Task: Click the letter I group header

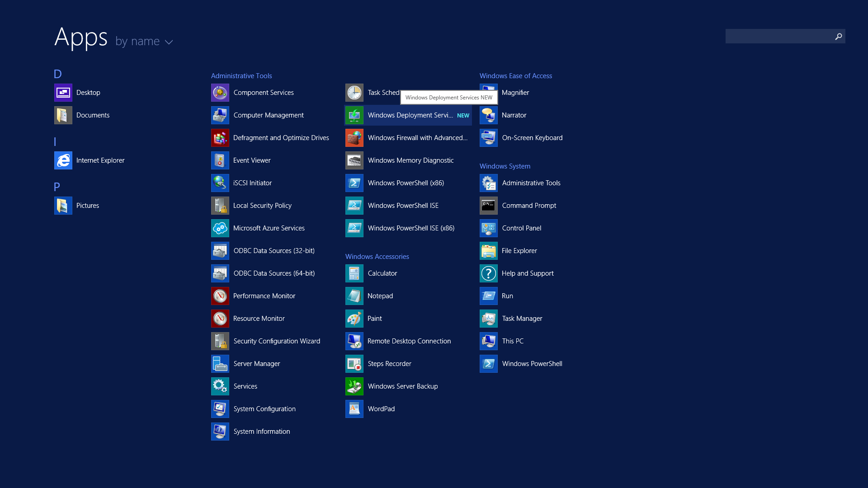Action: coord(55,142)
